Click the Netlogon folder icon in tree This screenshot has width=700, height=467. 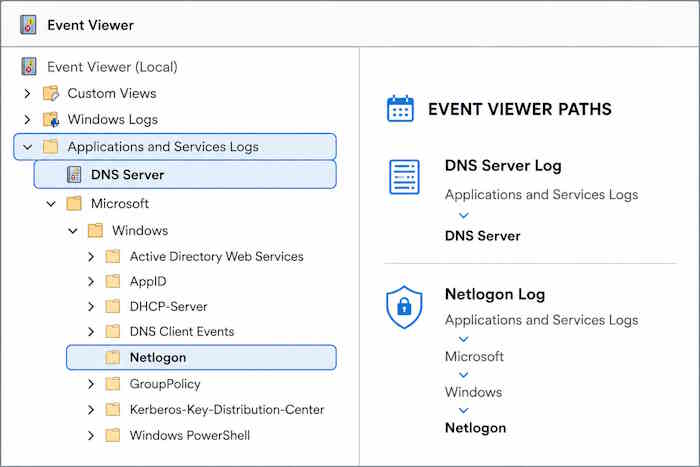pyautogui.click(x=113, y=357)
